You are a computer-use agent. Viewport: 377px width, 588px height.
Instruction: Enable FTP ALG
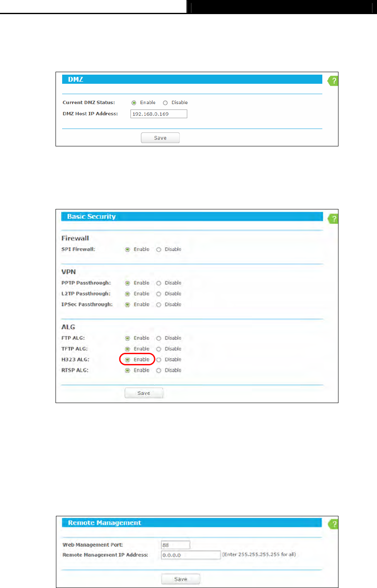(x=128, y=338)
